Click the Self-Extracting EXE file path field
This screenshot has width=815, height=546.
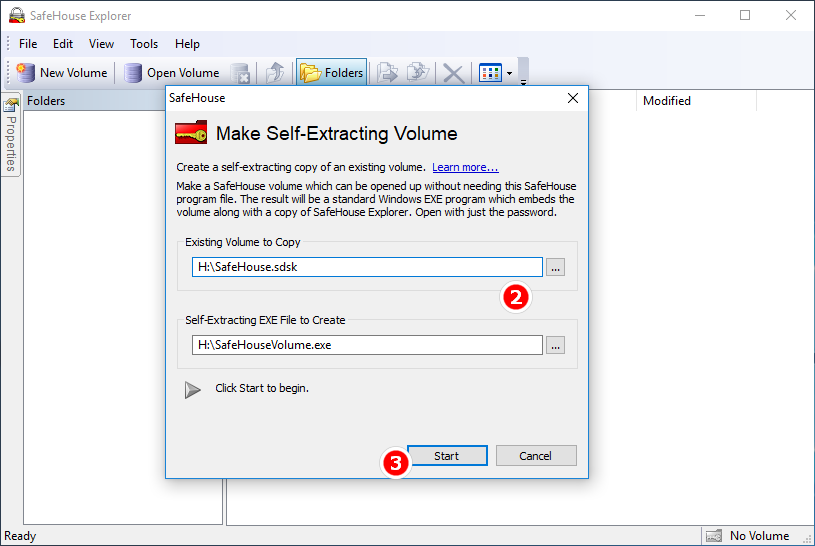366,345
